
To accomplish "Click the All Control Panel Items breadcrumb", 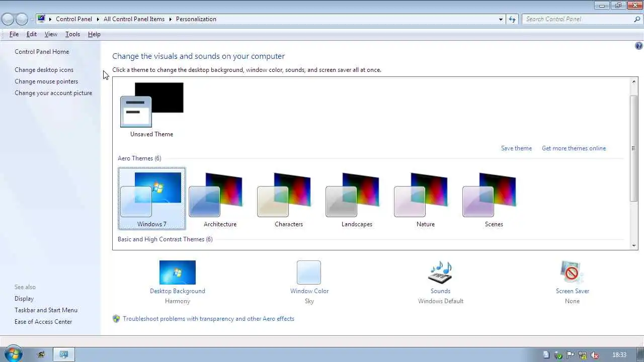I will 134,19.
